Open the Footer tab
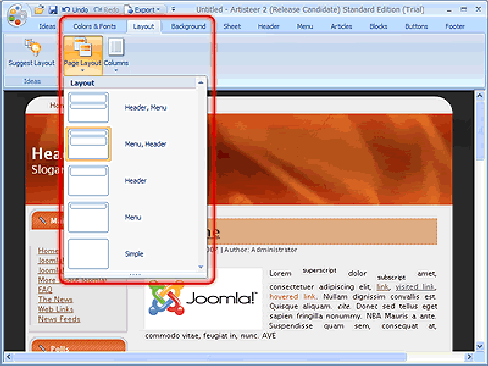488x366 pixels. tap(455, 26)
